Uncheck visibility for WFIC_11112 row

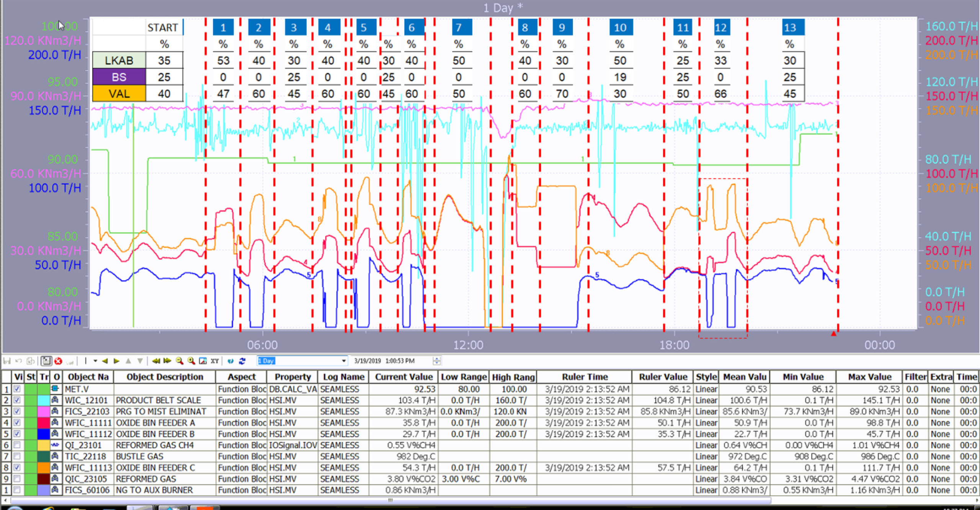(x=17, y=434)
